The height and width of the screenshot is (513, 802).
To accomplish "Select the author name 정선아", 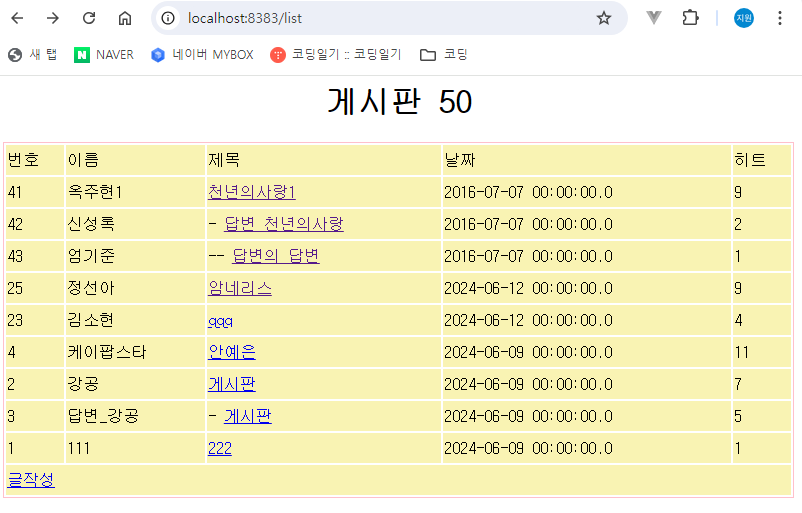I will point(91,288).
